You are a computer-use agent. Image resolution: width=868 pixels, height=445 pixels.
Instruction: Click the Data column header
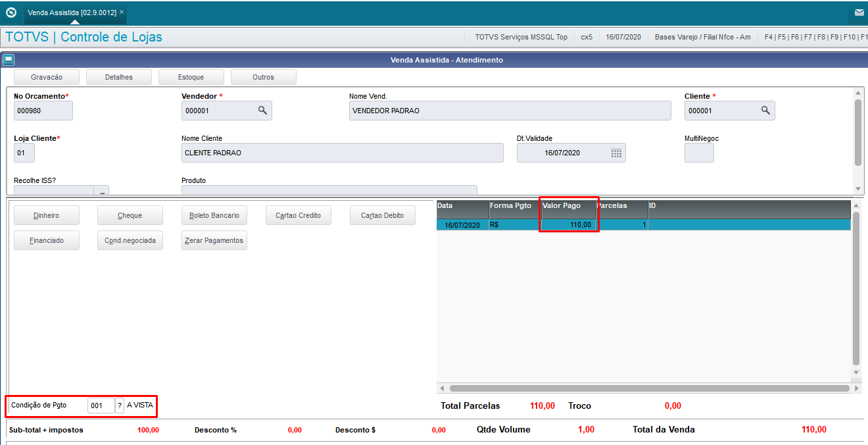(462, 209)
